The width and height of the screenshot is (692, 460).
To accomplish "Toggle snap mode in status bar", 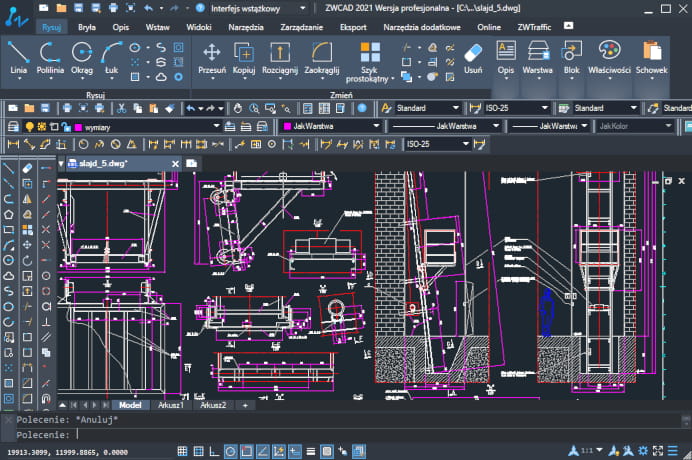I will click(199, 451).
